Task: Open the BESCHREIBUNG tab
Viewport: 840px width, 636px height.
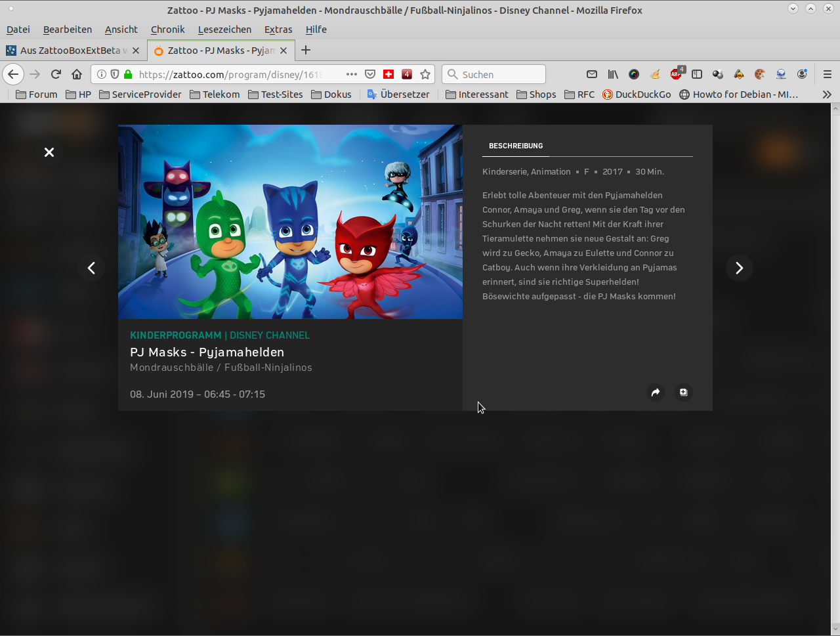Action: tap(516, 146)
